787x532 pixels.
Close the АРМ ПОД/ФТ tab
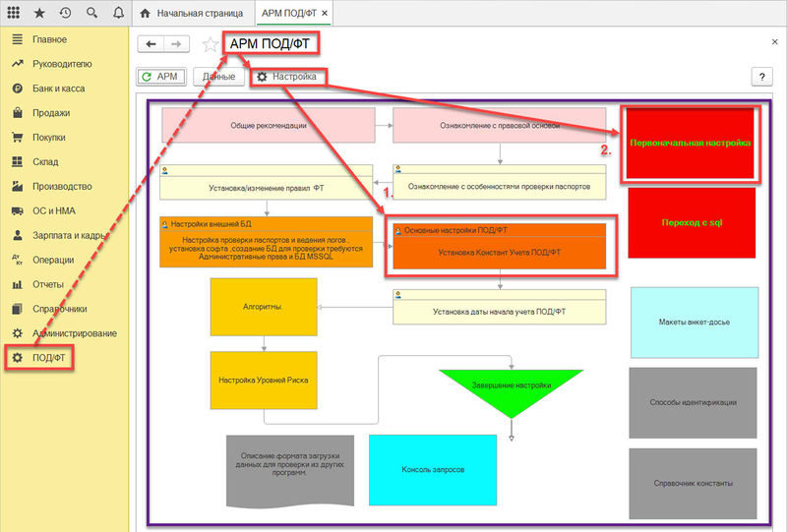326,14
